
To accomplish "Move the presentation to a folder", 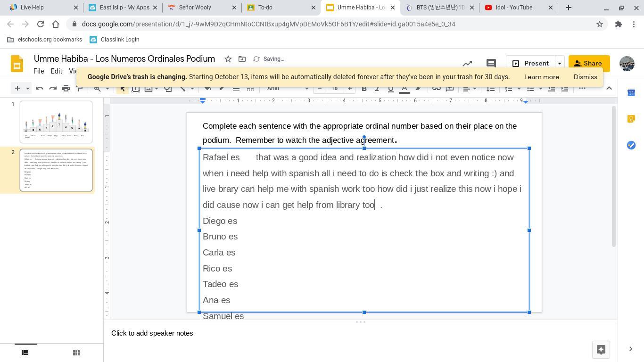I will point(242,59).
